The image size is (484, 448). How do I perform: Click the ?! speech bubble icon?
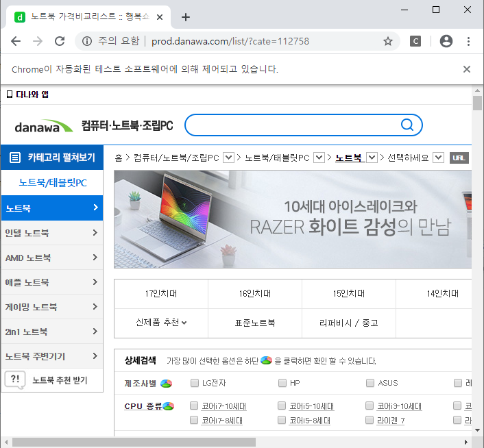tap(15, 380)
